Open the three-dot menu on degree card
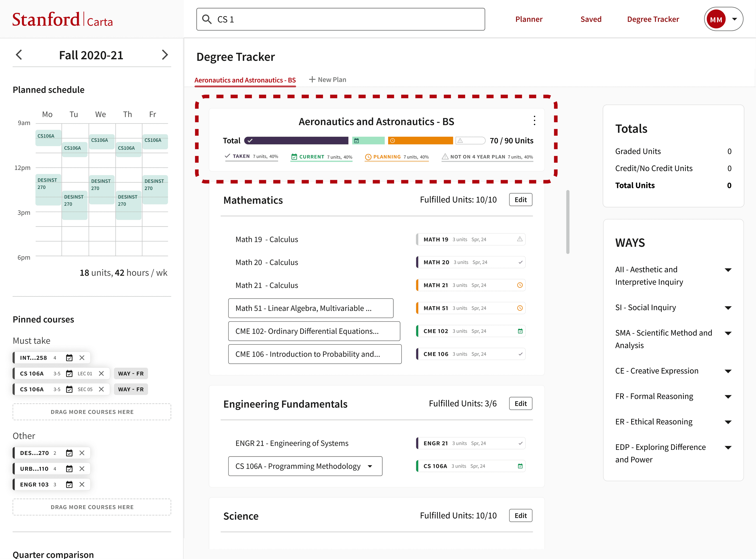The height and width of the screenshot is (559, 756). pyautogui.click(x=534, y=120)
